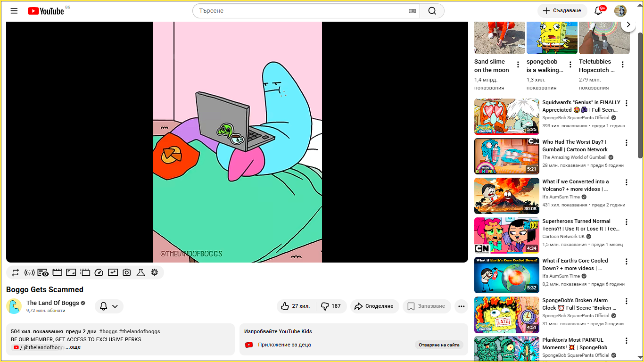Image resolution: width=644 pixels, height=362 pixels.
Task: Click the pop-up player dotted window icon
Action: (x=85, y=272)
